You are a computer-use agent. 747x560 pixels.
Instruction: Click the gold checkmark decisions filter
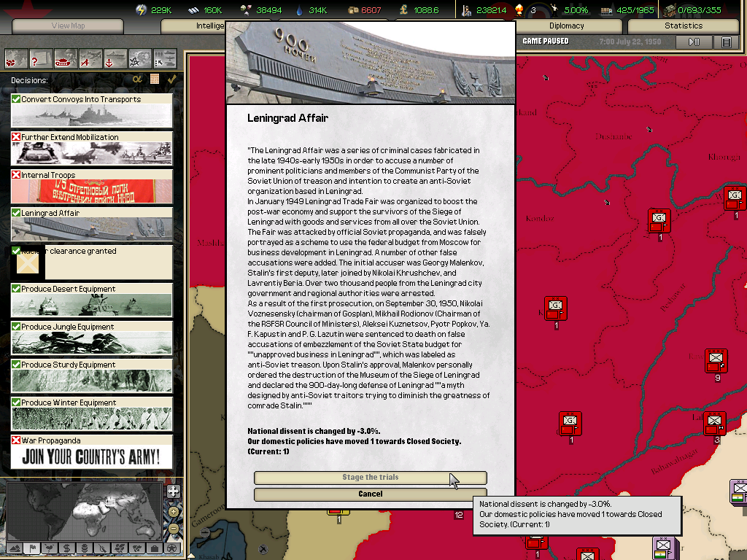172,79
